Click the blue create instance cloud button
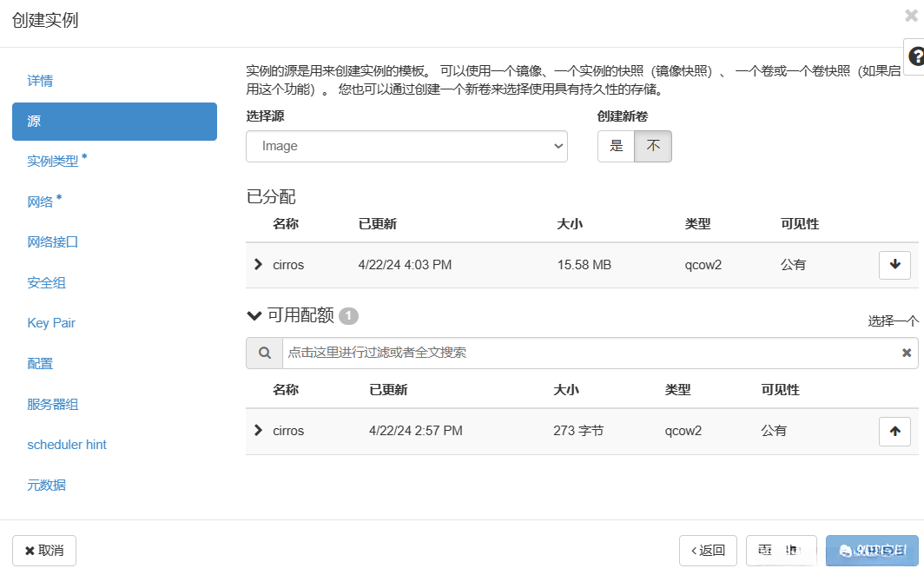Image resolution: width=924 pixels, height=575 pixels. click(x=871, y=550)
